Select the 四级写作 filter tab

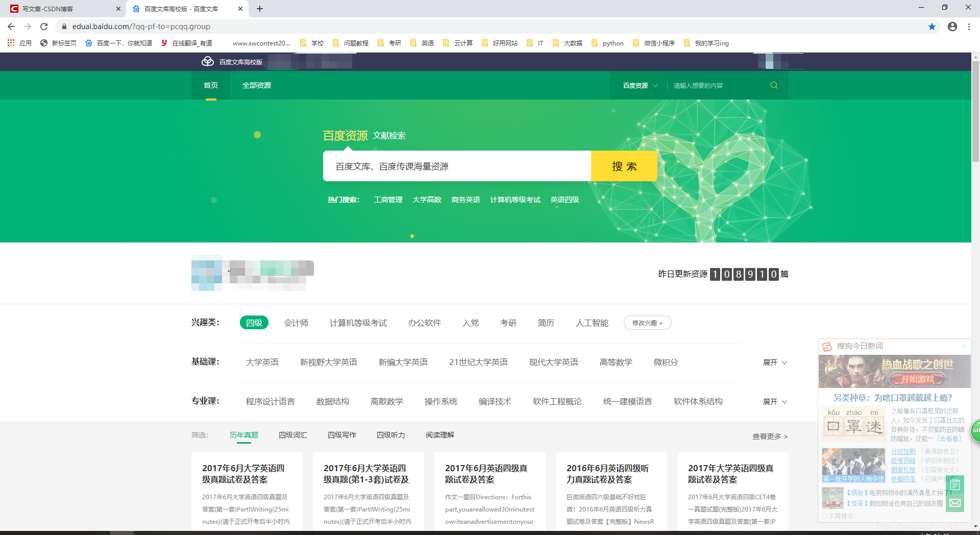(342, 435)
